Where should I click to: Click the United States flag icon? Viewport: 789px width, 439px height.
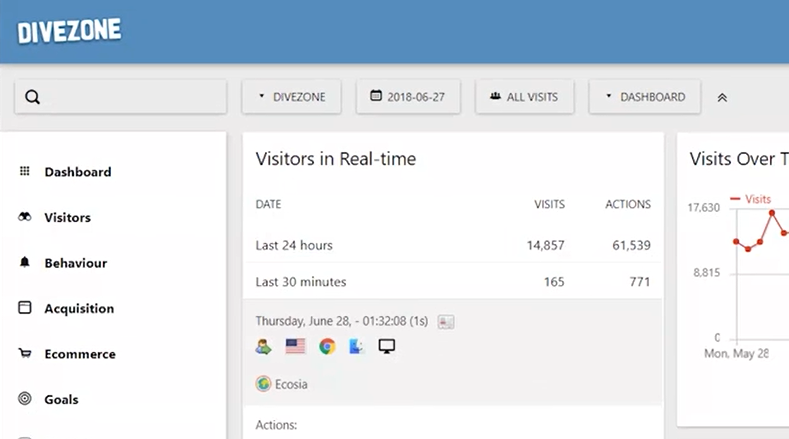click(x=295, y=346)
